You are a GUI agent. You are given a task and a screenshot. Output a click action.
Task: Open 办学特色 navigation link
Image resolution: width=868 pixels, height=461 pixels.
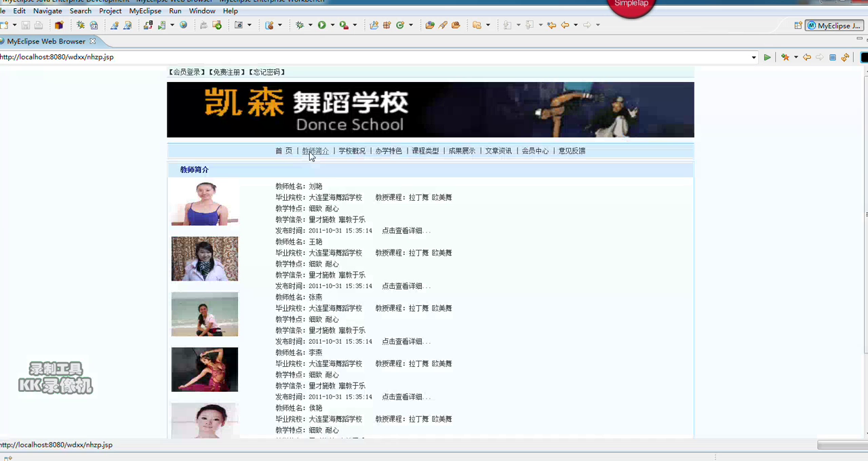(x=389, y=151)
